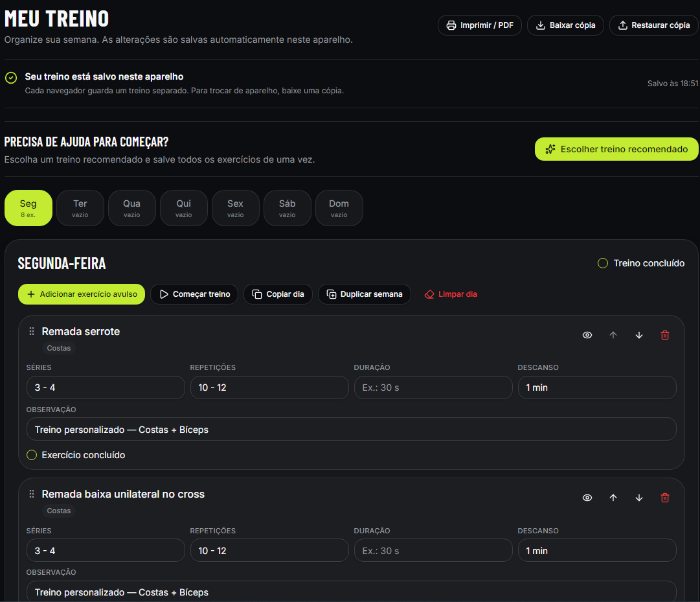Clear the day with Limpar dia

(451, 294)
